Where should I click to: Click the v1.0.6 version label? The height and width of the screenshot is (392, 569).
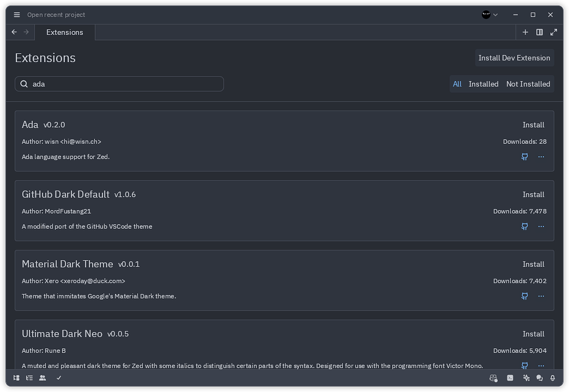click(x=125, y=194)
